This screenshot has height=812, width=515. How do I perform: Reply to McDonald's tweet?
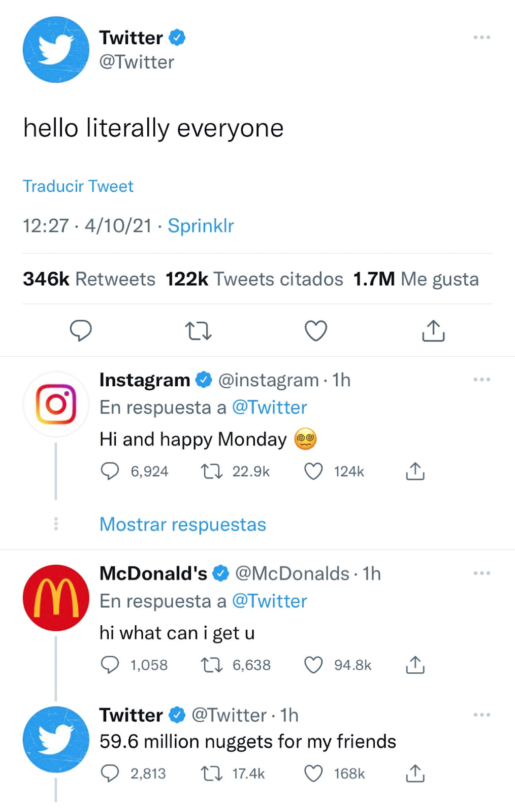pos(110,665)
